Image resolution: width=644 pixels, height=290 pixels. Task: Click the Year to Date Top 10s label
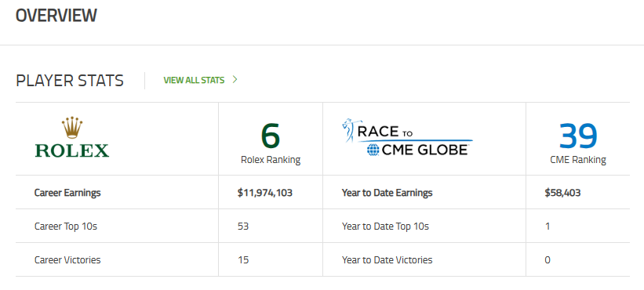coord(385,226)
